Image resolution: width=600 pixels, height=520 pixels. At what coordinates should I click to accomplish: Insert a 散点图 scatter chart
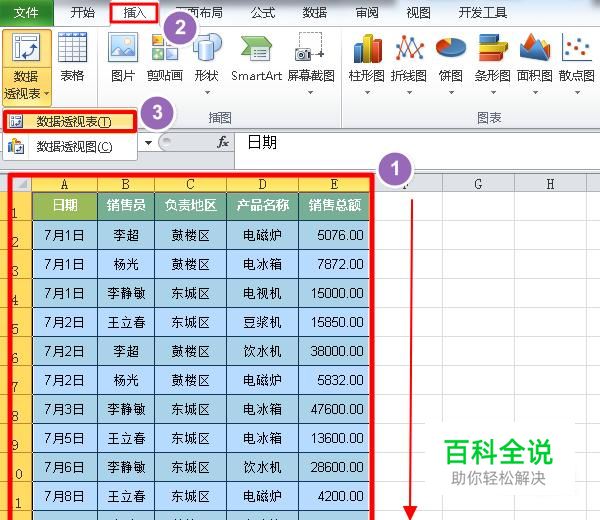[576, 48]
